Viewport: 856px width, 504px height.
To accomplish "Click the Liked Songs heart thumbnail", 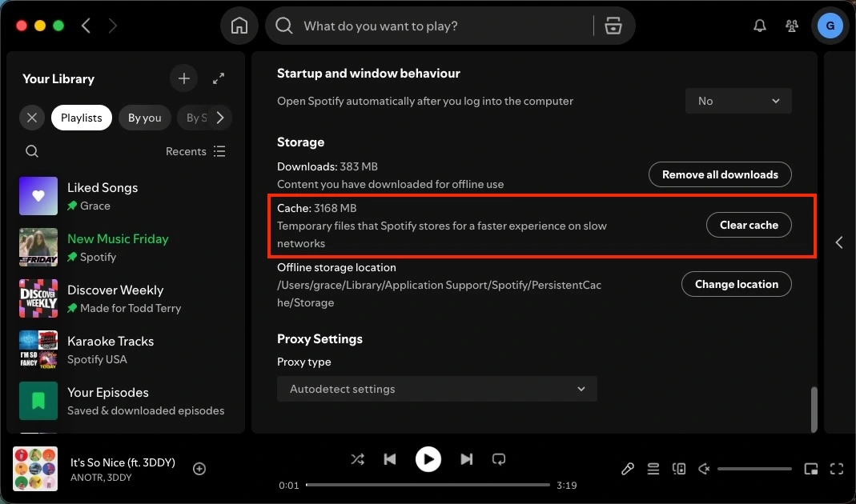I will [38, 196].
